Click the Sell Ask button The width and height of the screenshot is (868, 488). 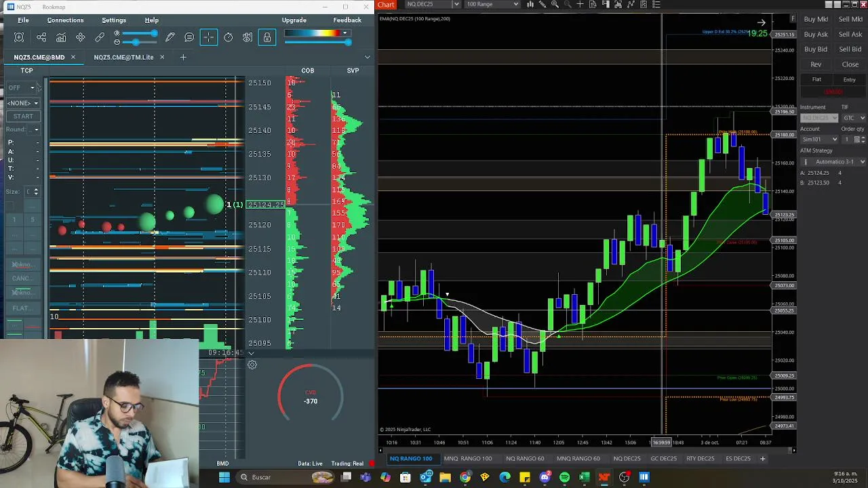pyautogui.click(x=850, y=35)
